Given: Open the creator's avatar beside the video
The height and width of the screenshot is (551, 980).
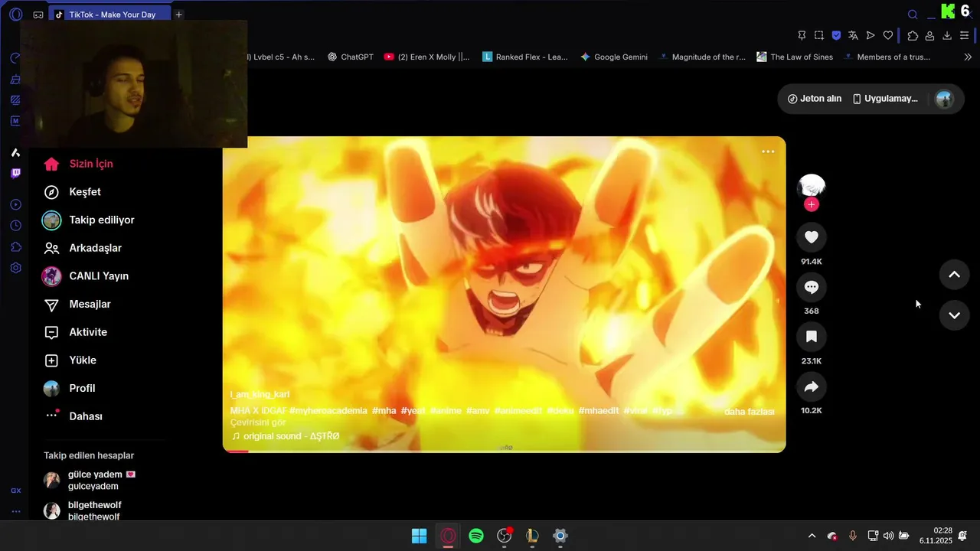Looking at the screenshot, I should tap(812, 187).
